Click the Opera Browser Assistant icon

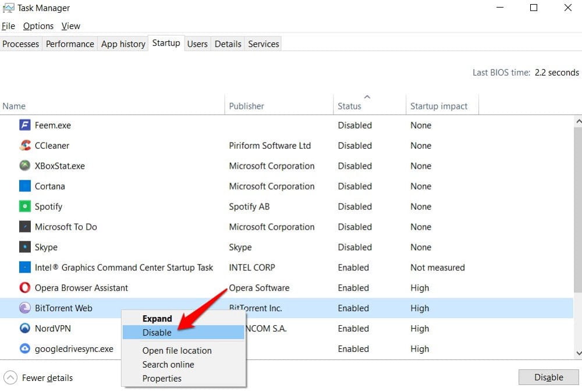point(24,288)
